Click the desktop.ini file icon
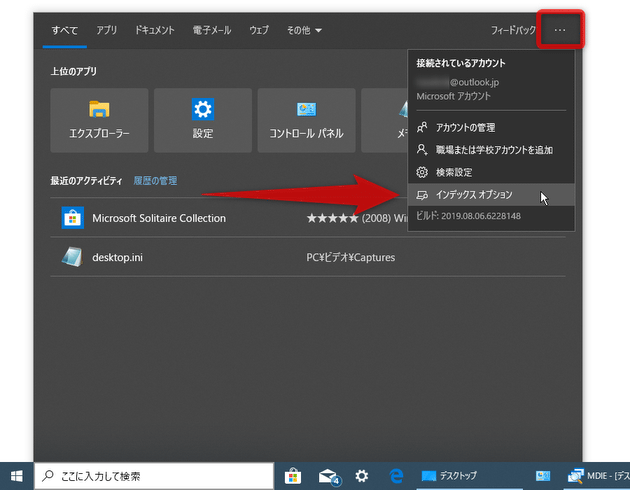630x490 pixels. (x=73, y=257)
